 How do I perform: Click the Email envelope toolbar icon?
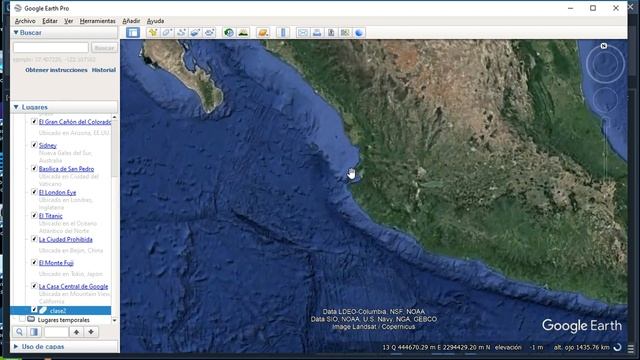click(302, 33)
